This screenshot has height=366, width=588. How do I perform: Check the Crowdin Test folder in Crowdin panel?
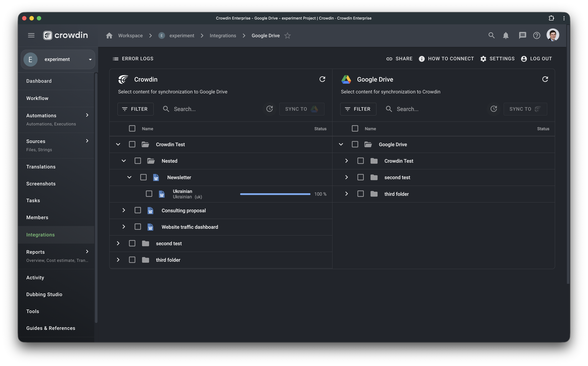point(132,144)
